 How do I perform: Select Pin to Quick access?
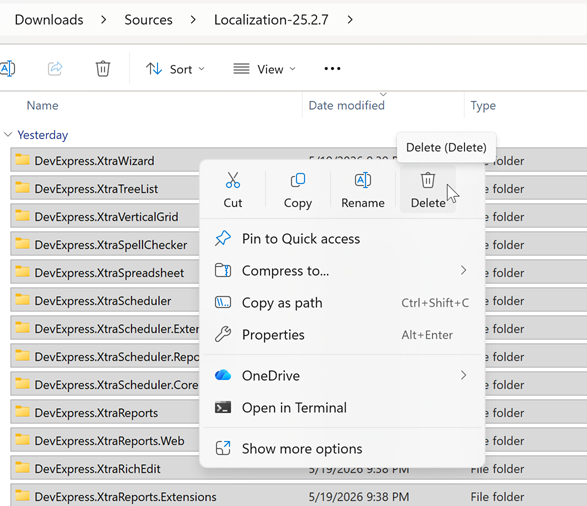coord(342,238)
